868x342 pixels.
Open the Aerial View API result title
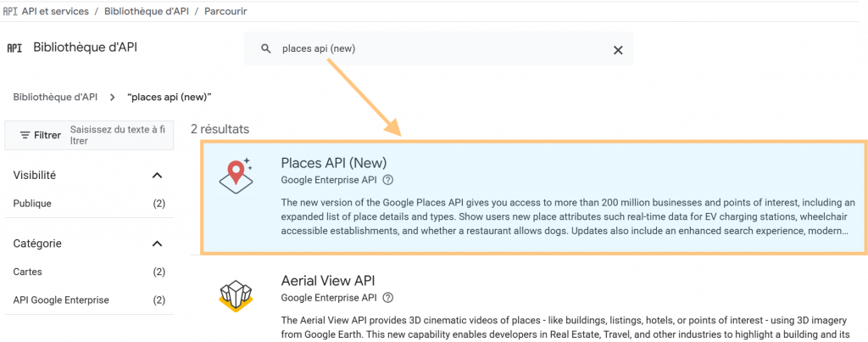328,280
